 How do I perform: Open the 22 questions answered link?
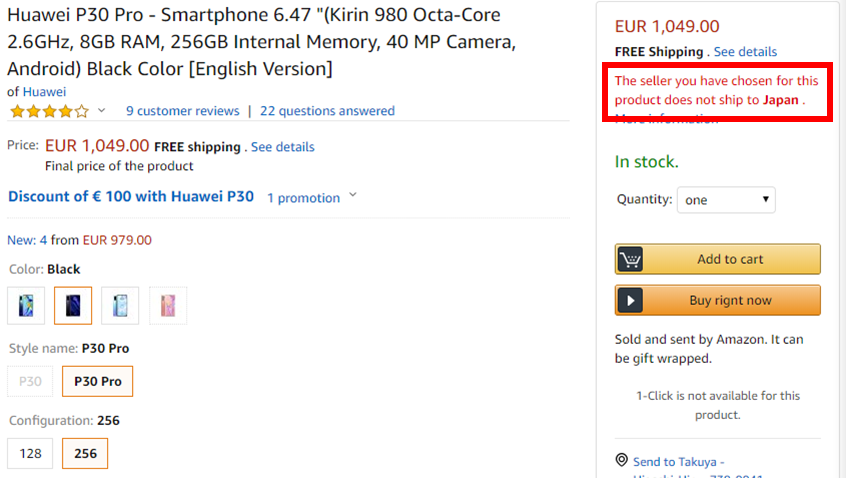(328, 111)
